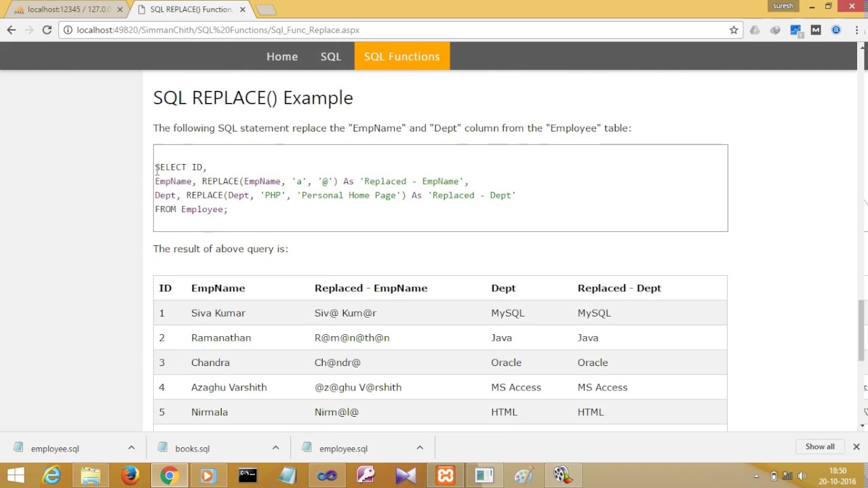Click the 'Siva Kumar' cell
Image resolution: width=868 pixels, height=488 pixels.
pos(218,313)
